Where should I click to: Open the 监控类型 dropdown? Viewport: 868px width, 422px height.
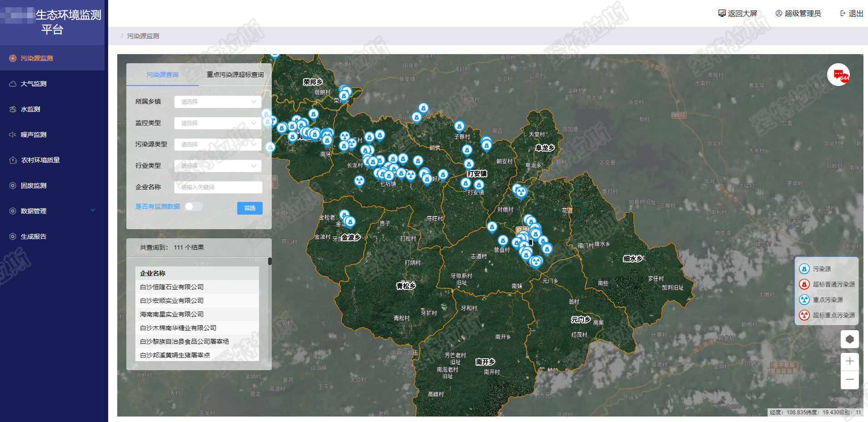tap(218, 123)
